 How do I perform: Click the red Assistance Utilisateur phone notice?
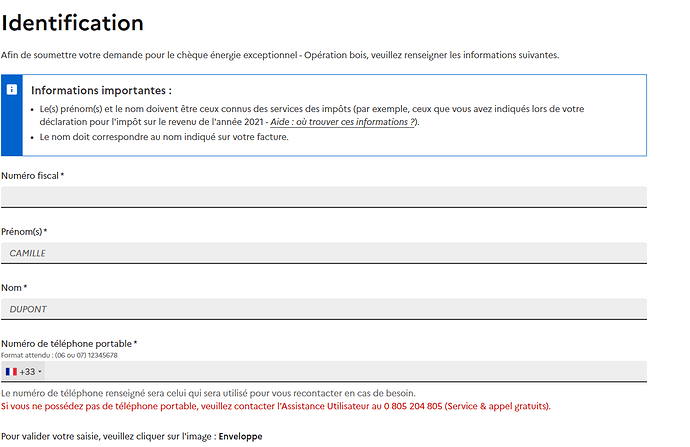[275, 407]
